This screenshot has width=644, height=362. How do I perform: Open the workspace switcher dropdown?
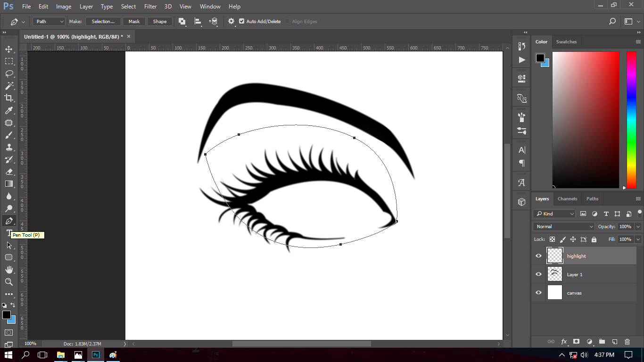pos(631,21)
